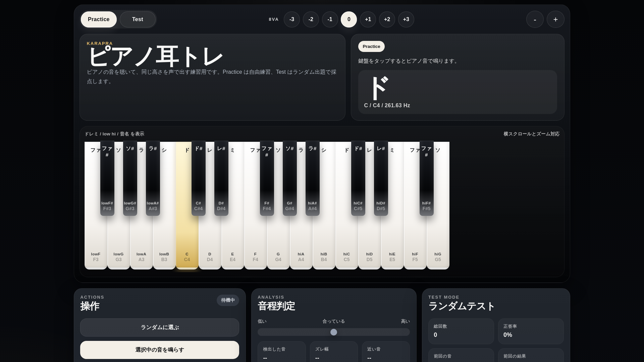644x362 pixels.
Task: Click the 待機中 status badge
Action: tap(228, 300)
